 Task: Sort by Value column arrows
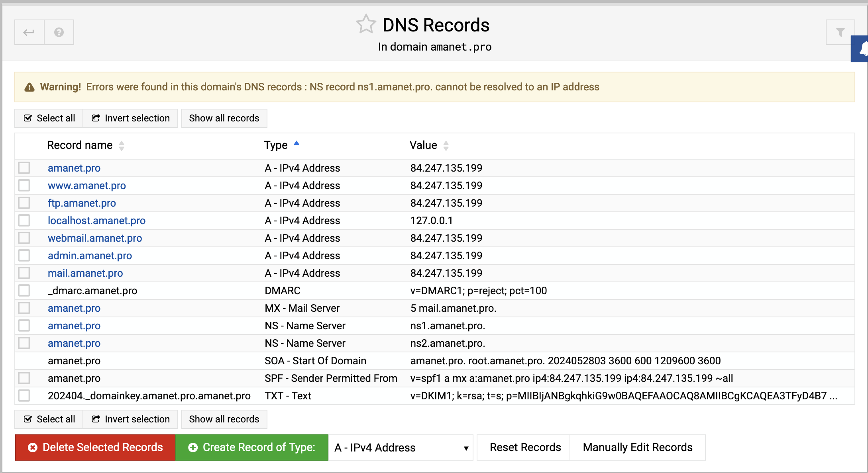[x=446, y=146]
